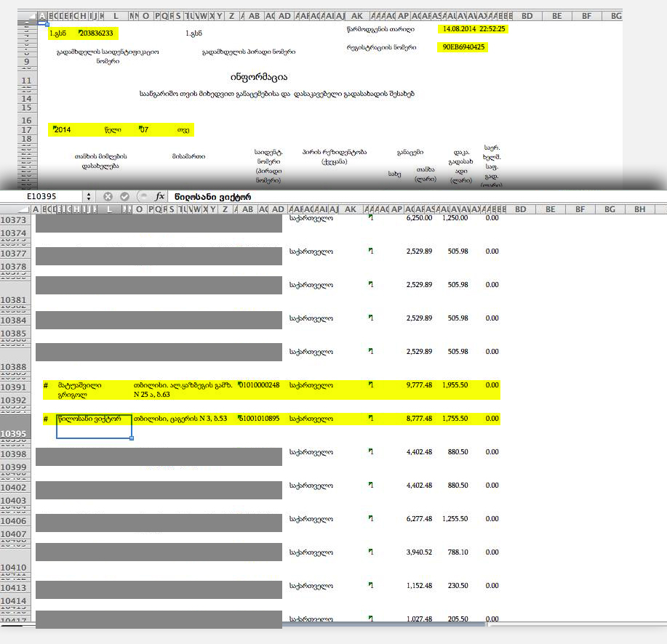Click the highlighted month cell 07
The image size is (667, 644).
pos(144,129)
